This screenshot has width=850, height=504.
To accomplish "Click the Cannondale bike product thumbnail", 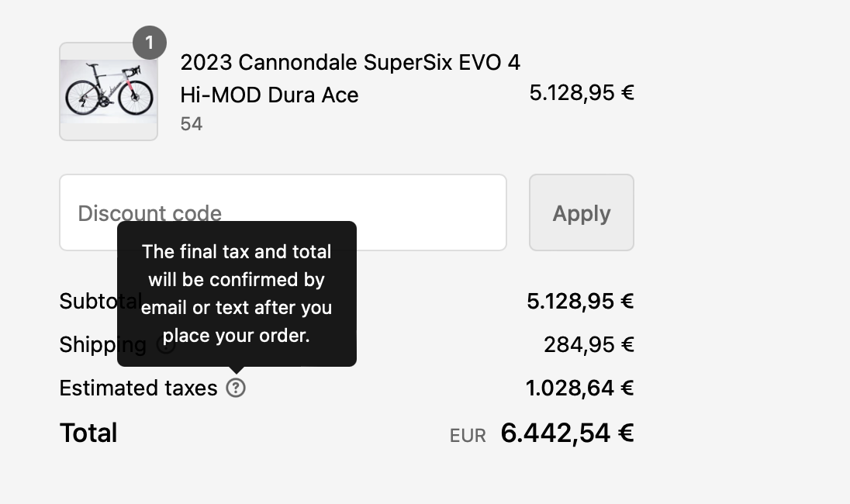I will pos(109,91).
